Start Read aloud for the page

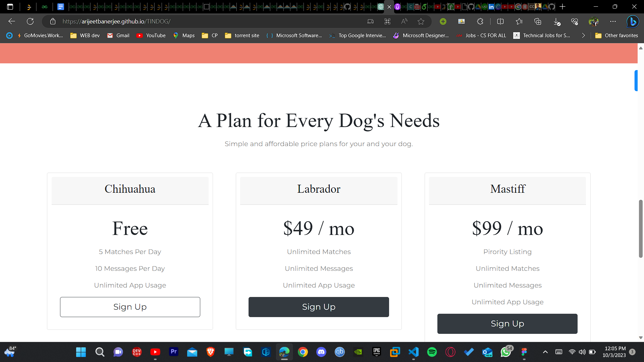pyautogui.click(x=404, y=21)
